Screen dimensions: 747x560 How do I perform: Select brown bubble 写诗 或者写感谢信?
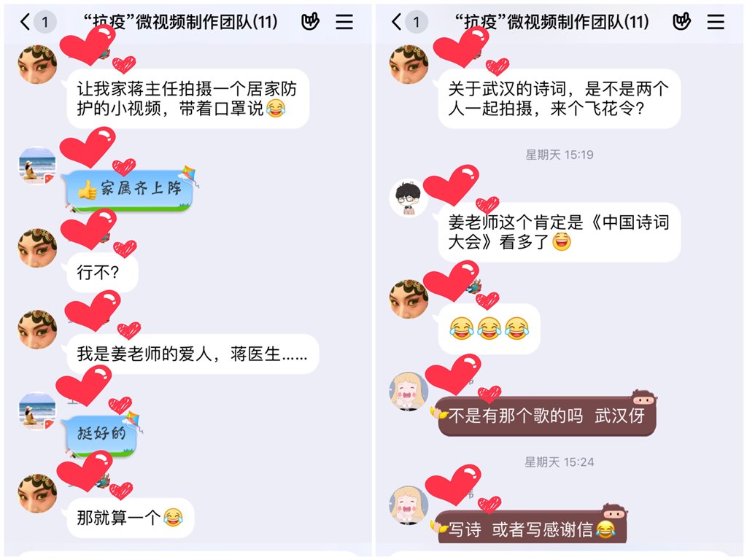click(532, 529)
